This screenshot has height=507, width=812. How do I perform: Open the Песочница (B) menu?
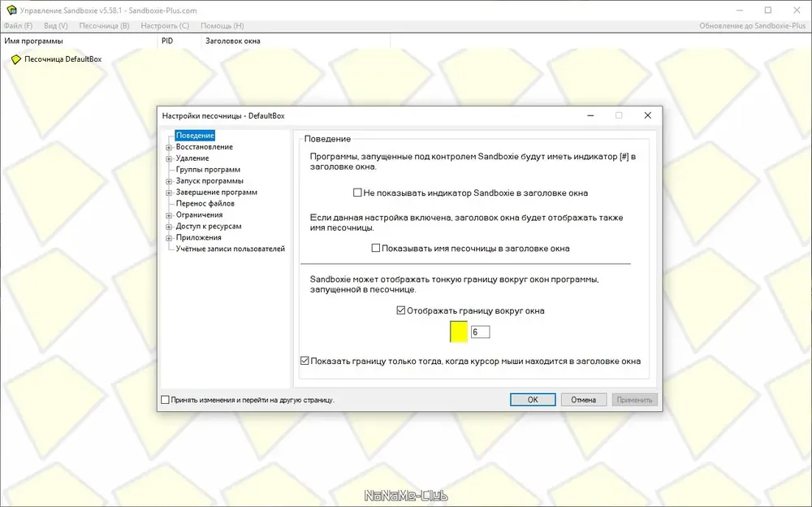(104, 25)
